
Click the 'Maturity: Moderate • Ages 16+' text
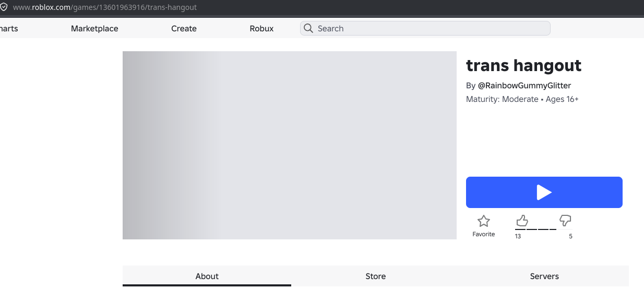[x=522, y=99]
